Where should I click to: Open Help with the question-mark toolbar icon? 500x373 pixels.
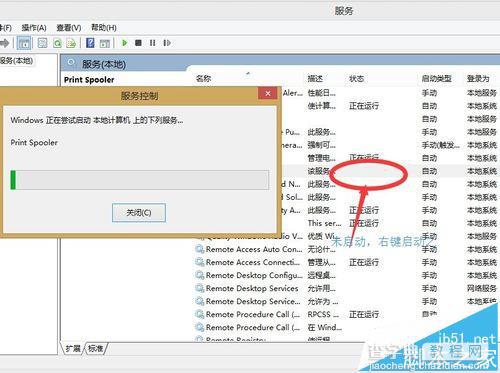tap(90, 43)
